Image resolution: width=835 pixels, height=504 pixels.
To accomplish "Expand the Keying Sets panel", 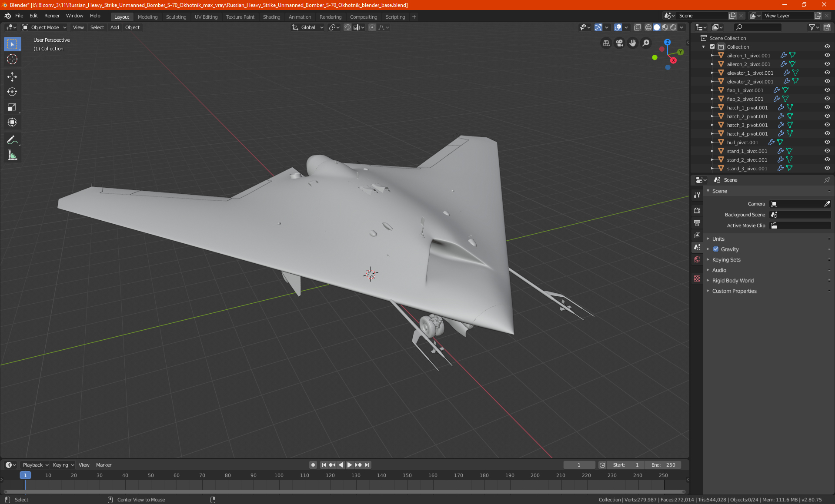I will click(x=726, y=260).
